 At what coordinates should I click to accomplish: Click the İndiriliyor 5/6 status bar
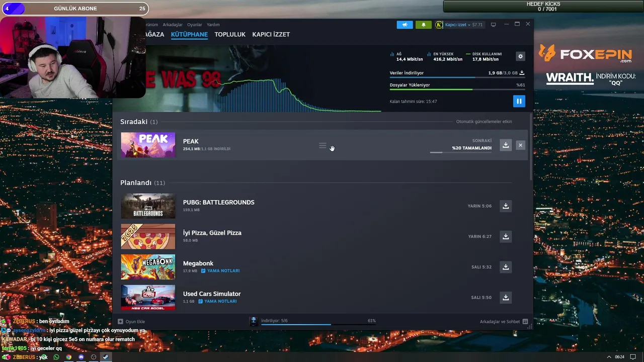[x=313, y=321]
